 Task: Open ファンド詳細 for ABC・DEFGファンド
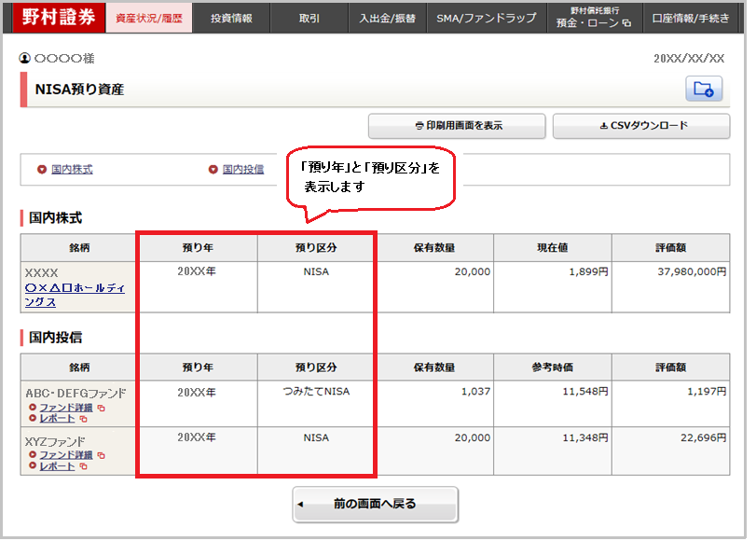coord(66,408)
